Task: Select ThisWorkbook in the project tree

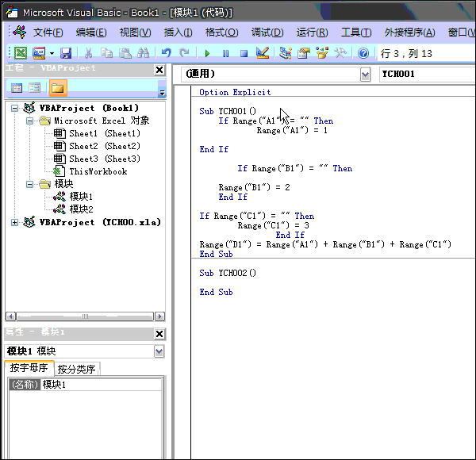Action: 98,171
